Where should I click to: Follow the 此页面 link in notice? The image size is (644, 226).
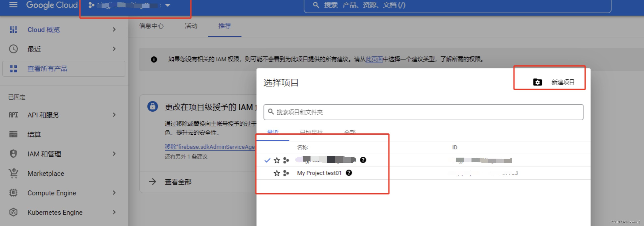pos(374,59)
